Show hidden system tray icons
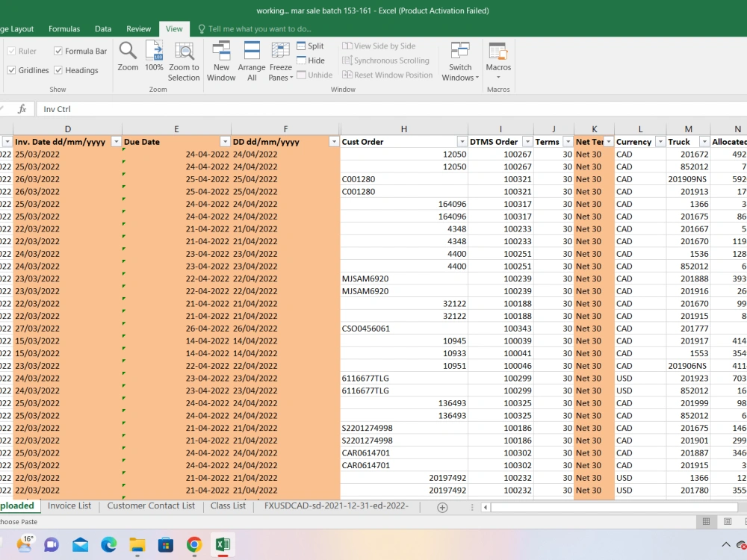Viewport: 747px width, 560px height. pos(725,544)
